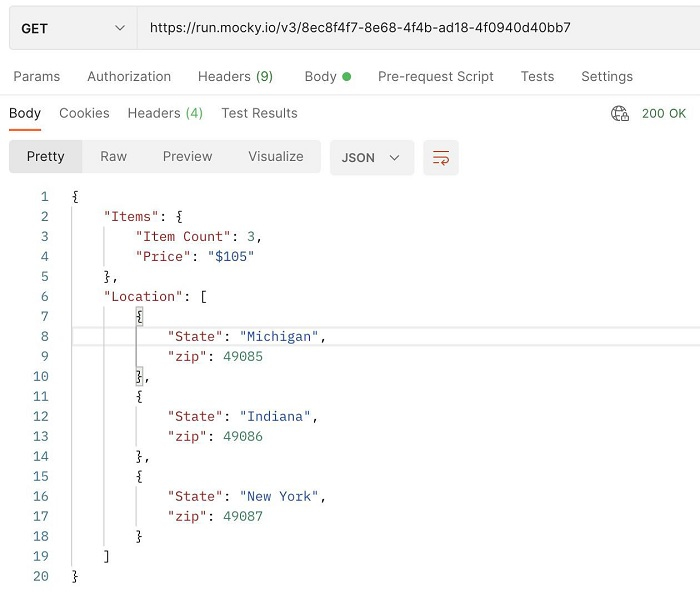Click the 200 OK status text
Viewport: 700px width, 594px height.
664,114
